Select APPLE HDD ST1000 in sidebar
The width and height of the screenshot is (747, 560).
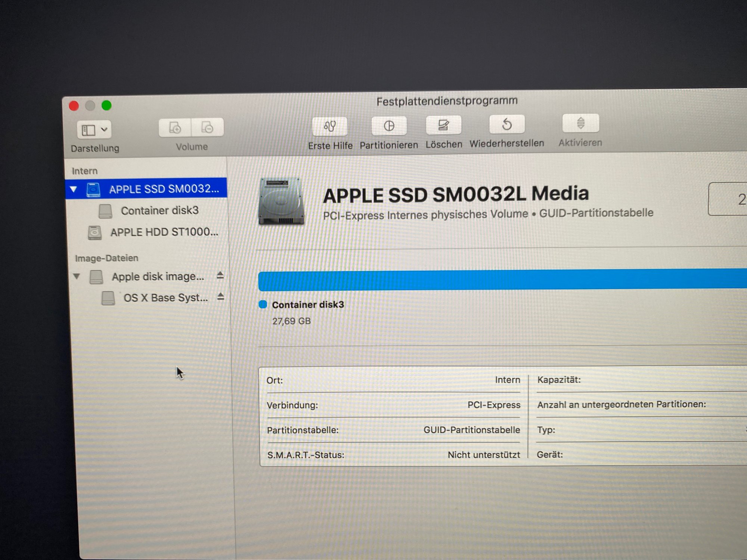tap(148, 232)
